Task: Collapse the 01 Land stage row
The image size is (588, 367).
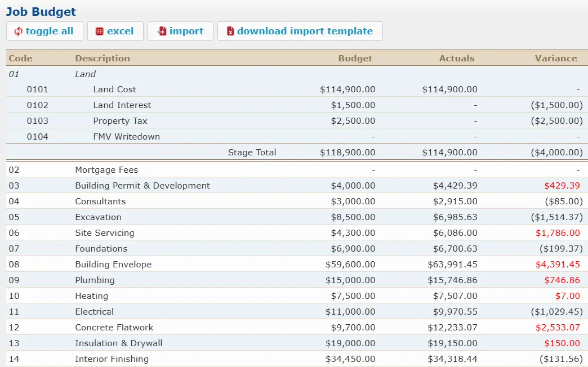Action: point(297,74)
